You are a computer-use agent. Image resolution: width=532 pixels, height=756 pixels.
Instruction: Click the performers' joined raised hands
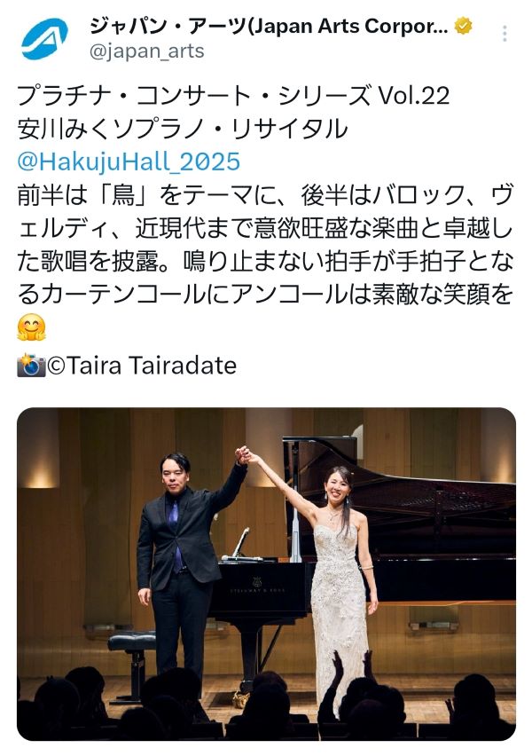[x=243, y=454]
